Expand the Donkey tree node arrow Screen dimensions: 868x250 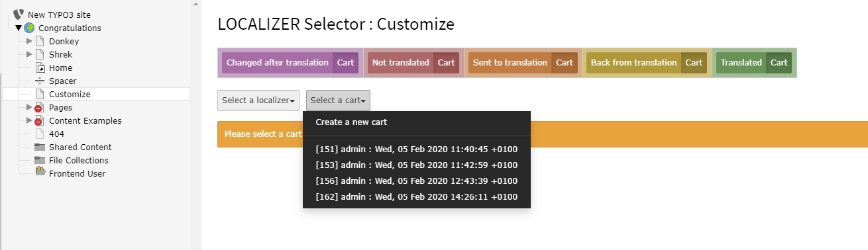(x=29, y=41)
